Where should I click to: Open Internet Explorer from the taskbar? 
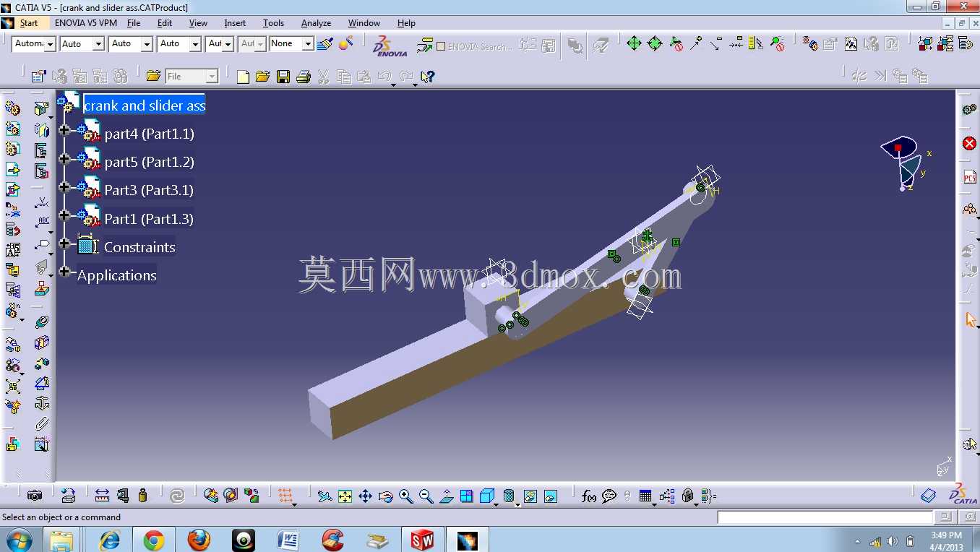pyautogui.click(x=110, y=540)
